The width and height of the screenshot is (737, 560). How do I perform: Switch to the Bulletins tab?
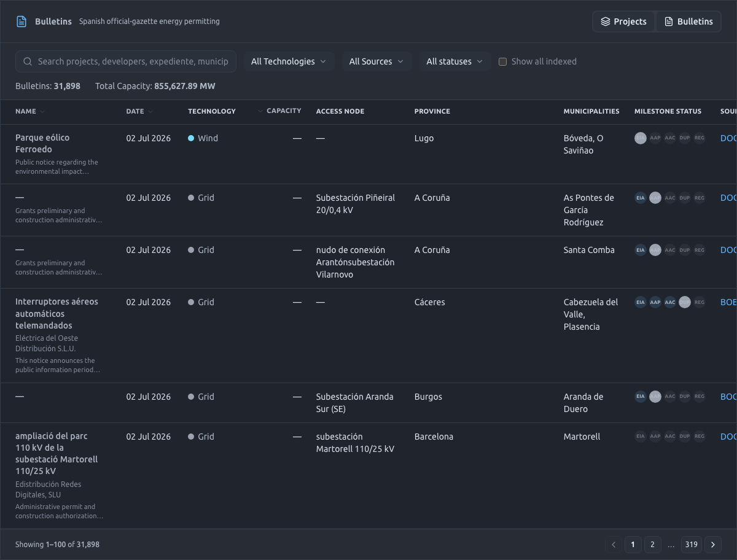pyautogui.click(x=688, y=21)
